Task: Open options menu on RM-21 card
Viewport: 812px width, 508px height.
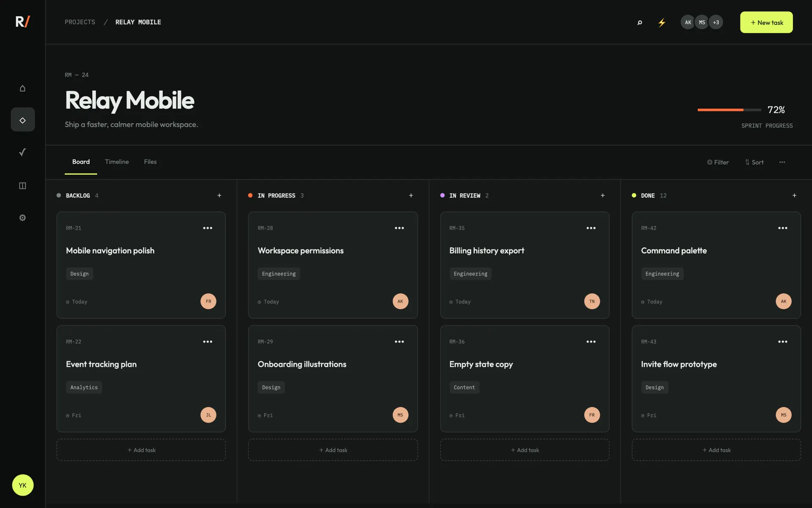Action: 208,228
